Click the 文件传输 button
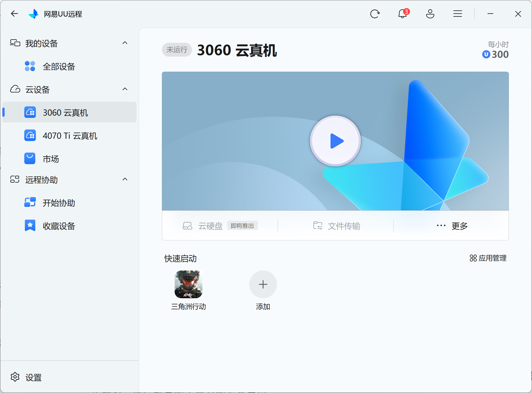The image size is (532, 393). 337,226
